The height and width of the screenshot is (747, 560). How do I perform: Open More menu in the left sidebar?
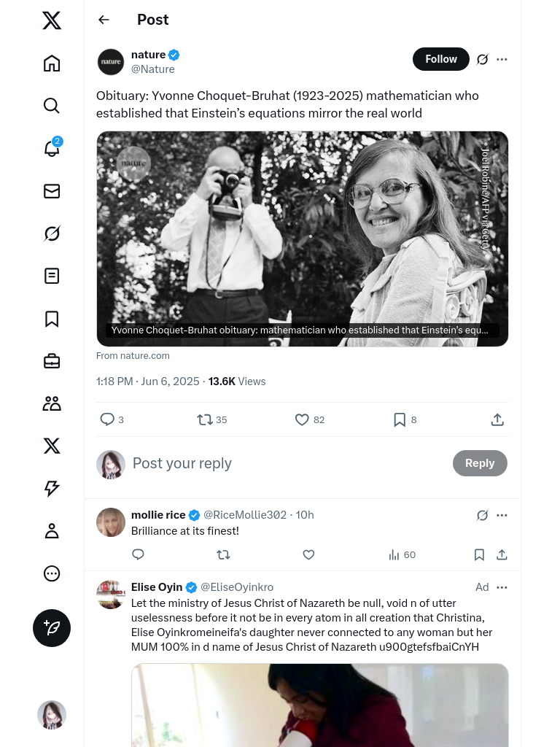point(52,573)
